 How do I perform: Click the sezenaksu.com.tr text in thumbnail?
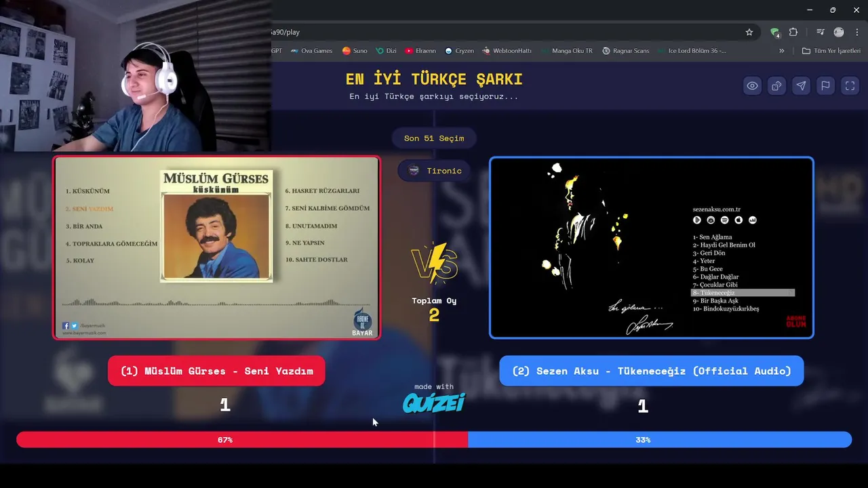(x=716, y=209)
